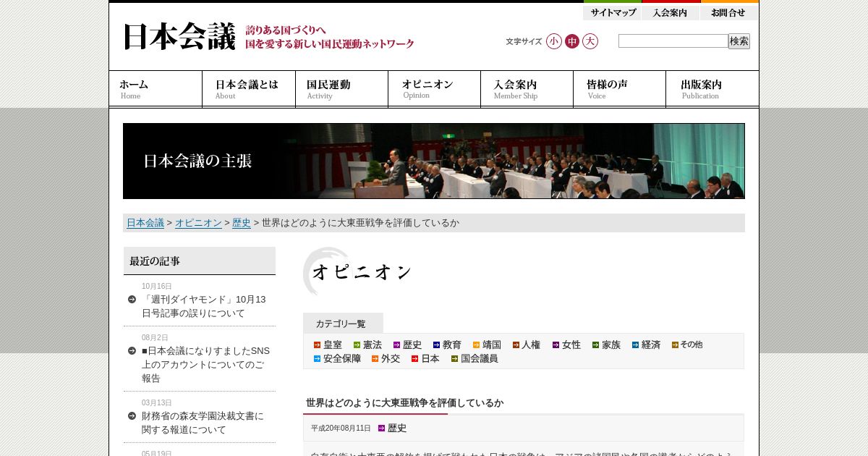Screen dimensions: 868x456
Task: Open 日本会議とは About menu item
Action: pyautogui.click(x=249, y=89)
